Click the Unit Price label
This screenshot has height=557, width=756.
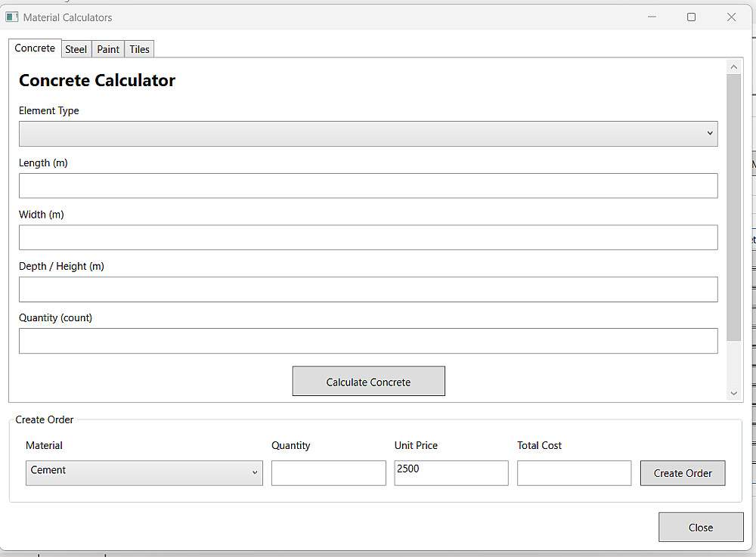pyautogui.click(x=416, y=445)
